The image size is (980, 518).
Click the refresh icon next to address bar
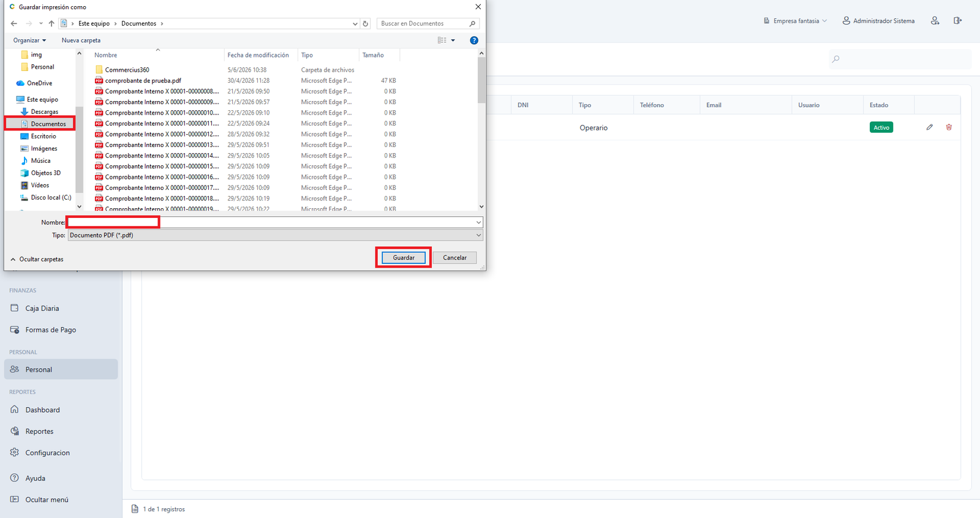[x=366, y=24]
